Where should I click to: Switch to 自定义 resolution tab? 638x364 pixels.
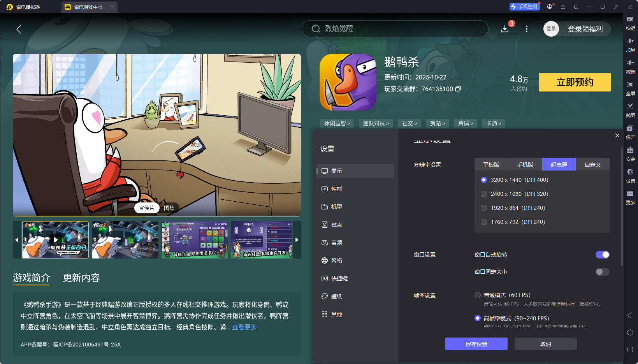pyautogui.click(x=593, y=165)
